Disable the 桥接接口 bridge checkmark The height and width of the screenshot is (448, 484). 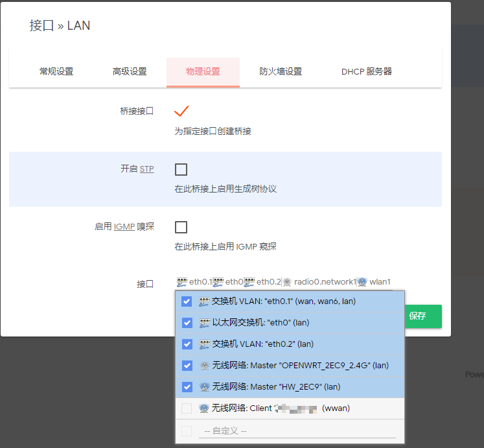(x=181, y=111)
